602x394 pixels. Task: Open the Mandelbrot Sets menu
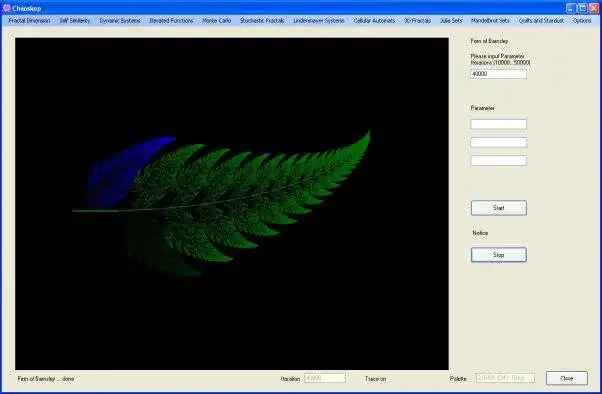(x=490, y=21)
